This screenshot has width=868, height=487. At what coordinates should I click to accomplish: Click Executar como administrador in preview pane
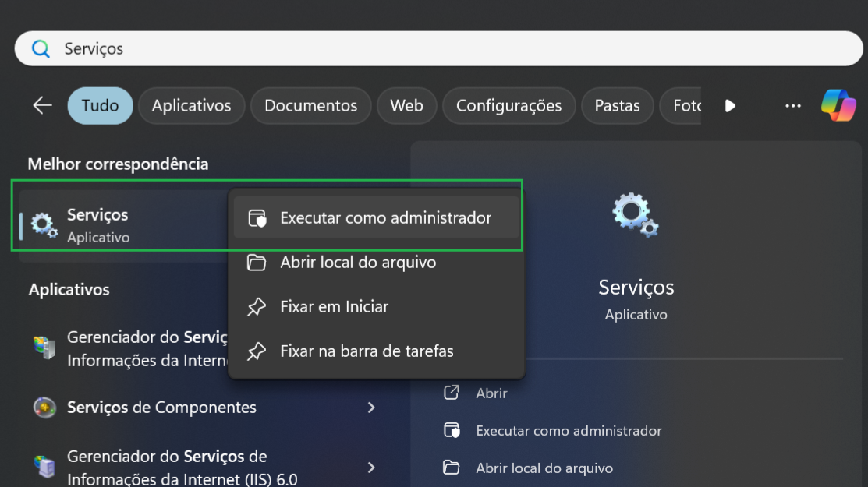click(x=569, y=430)
